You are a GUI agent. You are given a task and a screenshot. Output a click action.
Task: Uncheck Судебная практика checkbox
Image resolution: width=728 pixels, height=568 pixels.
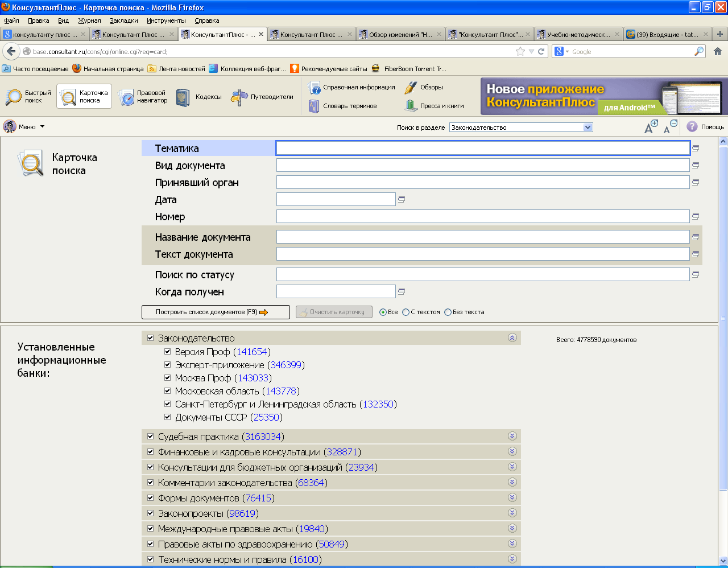[151, 437]
